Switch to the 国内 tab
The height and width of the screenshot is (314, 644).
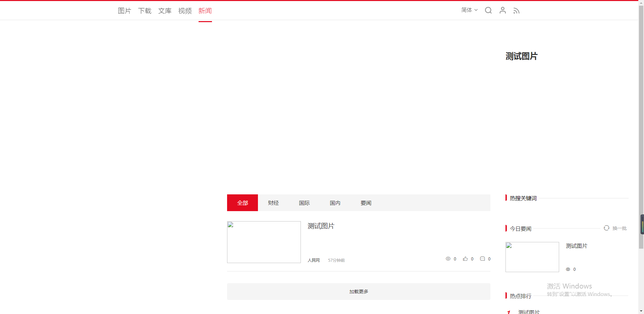(x=335, y=203)
